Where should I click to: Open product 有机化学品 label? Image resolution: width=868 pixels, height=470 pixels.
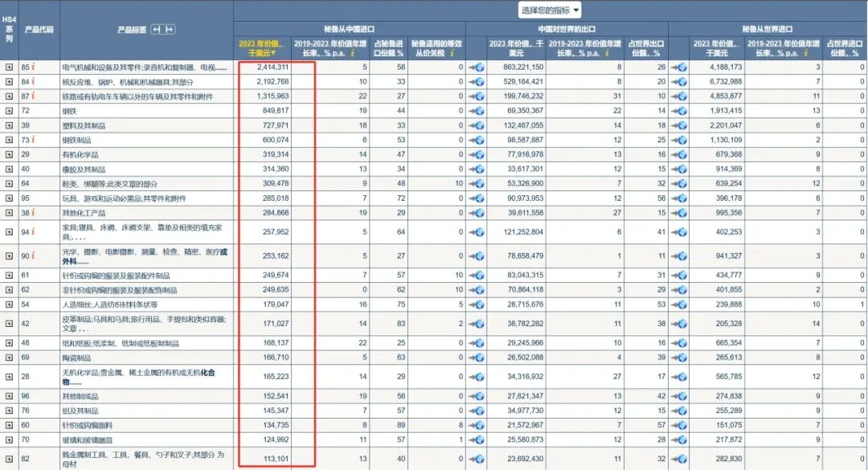pos(80,154)
